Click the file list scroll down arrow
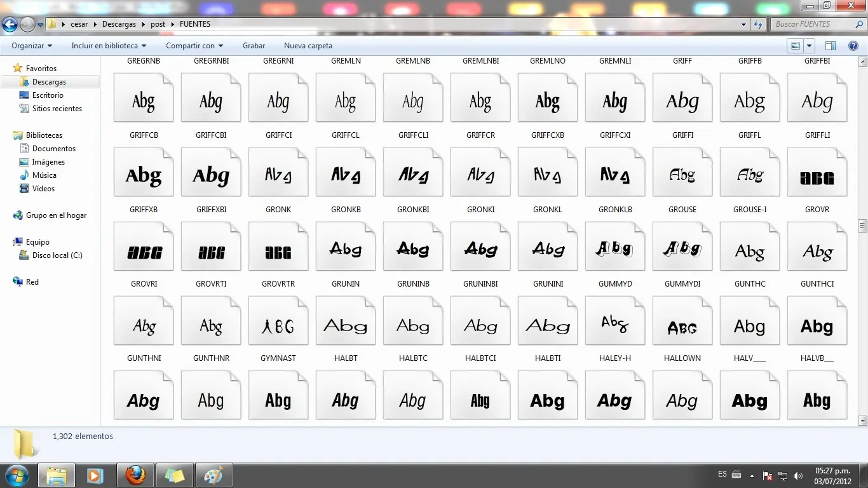This screenshot has width=868, height=488. (862, 421)
